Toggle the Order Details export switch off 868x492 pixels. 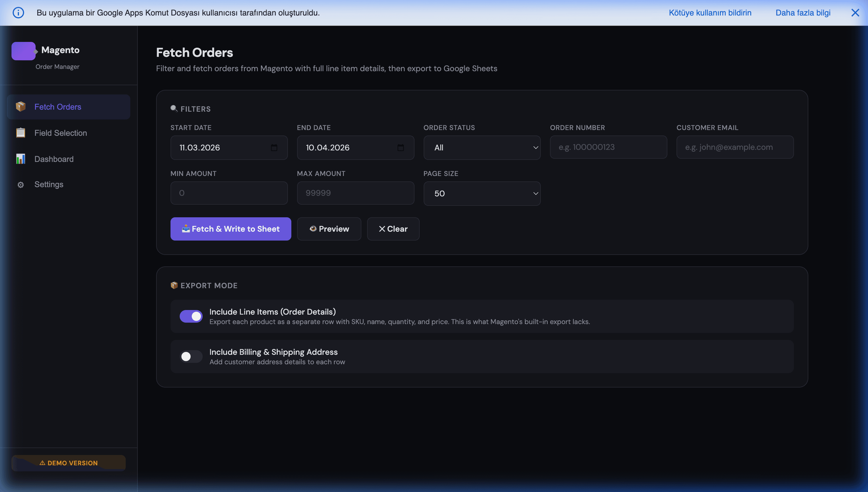click(191, 316)
